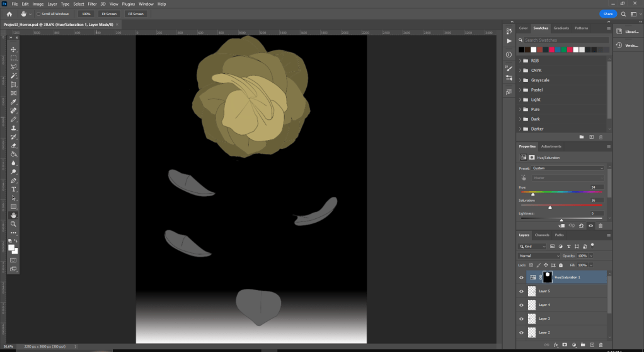Screen dimensions: 644x352
Task: Activate the Zoom tool
Action: click(14, 224)
